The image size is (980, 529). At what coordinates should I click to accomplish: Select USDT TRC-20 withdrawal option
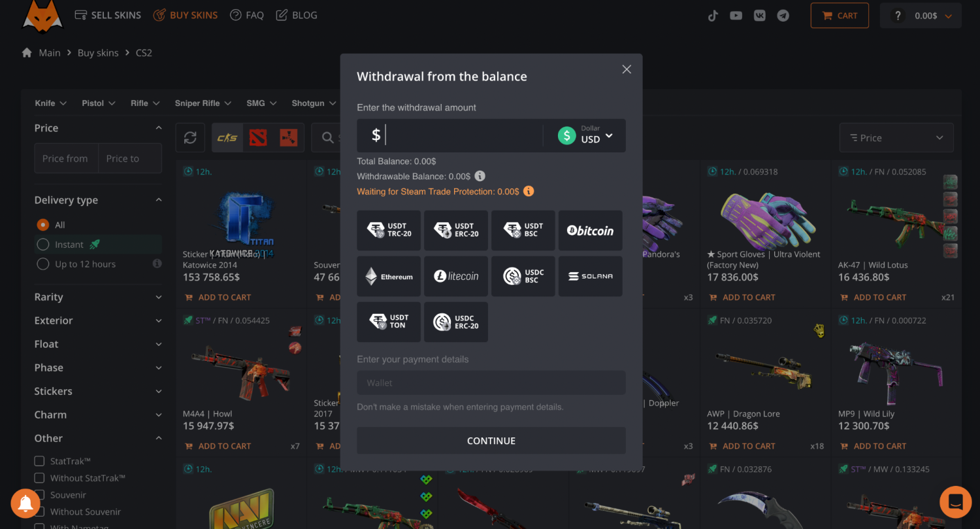point(389,230)
